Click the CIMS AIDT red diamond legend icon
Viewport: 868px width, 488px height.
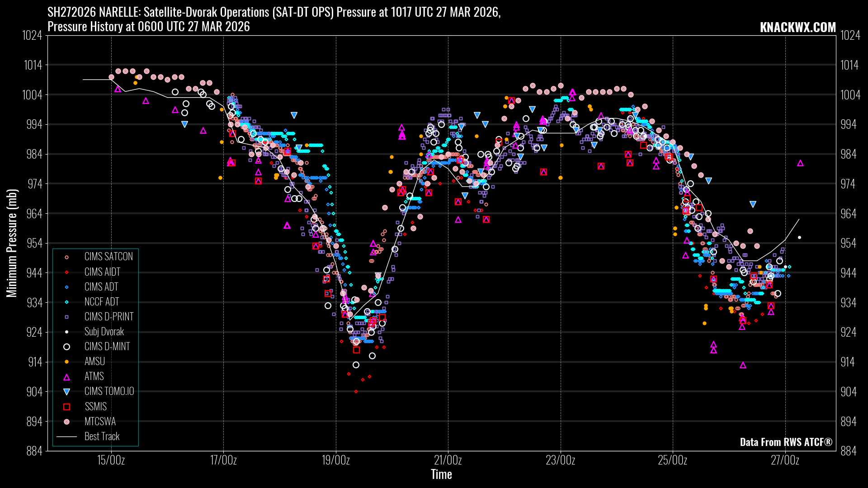point(66,272)
